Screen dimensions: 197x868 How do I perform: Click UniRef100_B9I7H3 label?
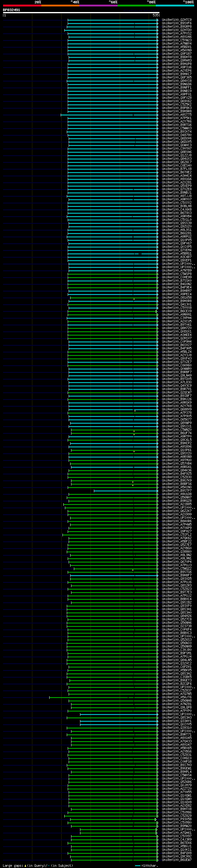tap(176, 765)
